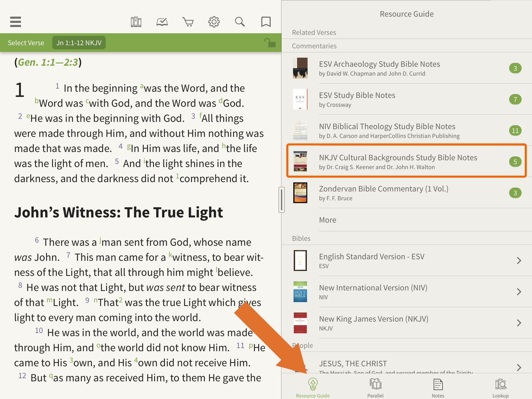Open Zondervan Bible Commentary (1 Vol.)

coord(407,193)
